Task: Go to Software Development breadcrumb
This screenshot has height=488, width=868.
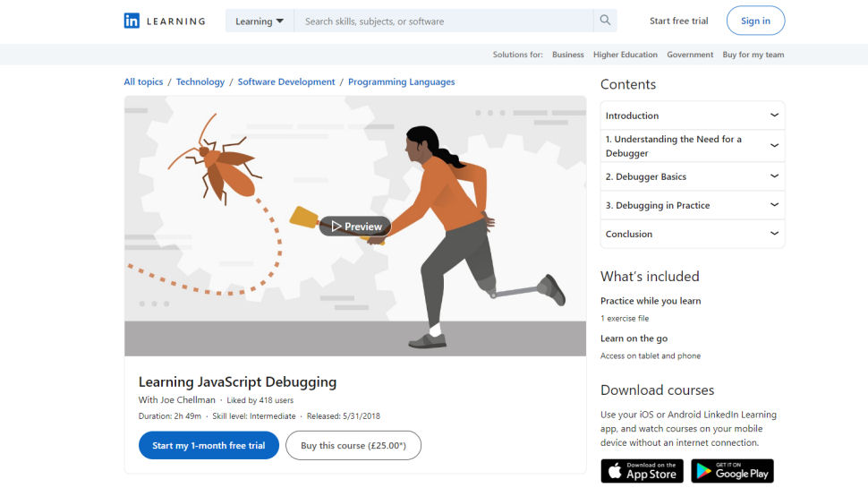Action: point(286,82)
